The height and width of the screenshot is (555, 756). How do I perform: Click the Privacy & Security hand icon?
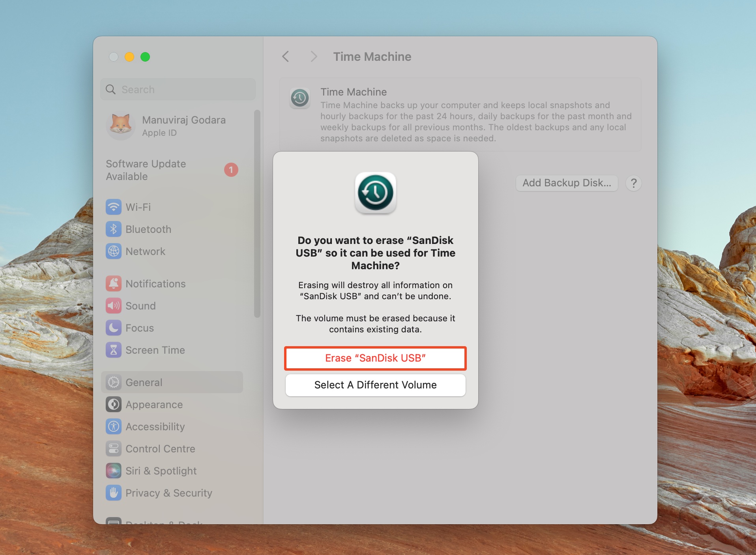click(114, 493)
